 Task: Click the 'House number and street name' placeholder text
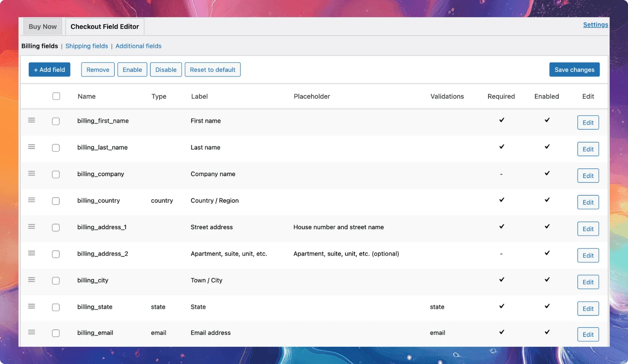[x=339, y=227]
